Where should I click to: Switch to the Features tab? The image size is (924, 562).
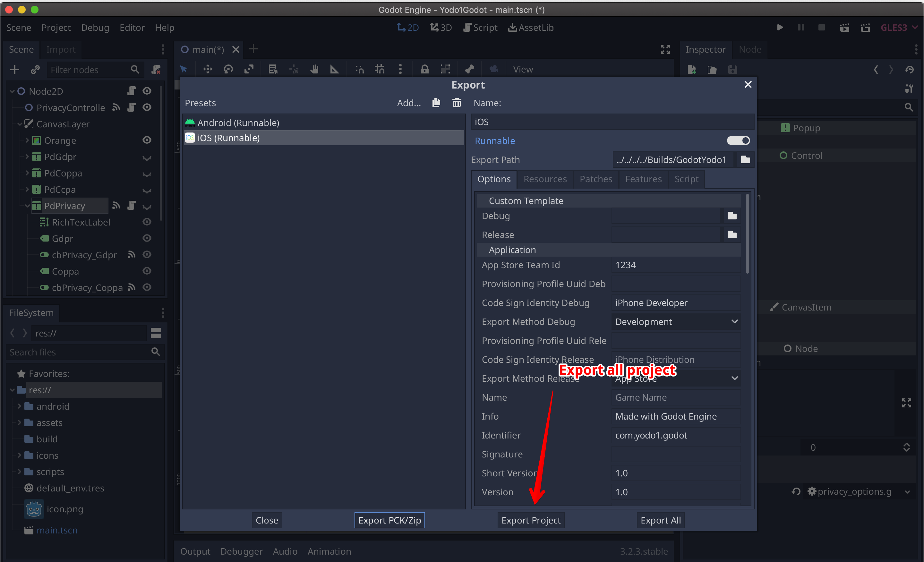[643, 179]
